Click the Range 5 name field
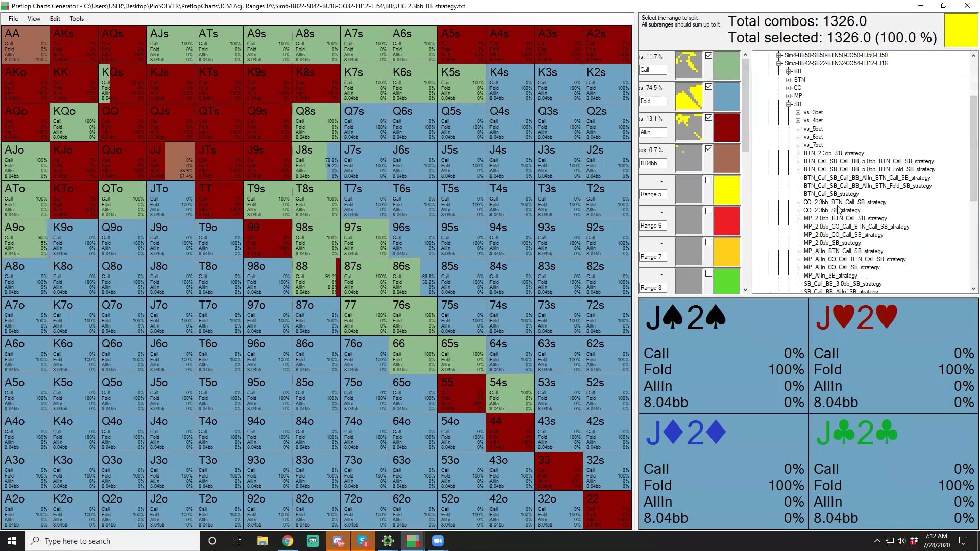The height and width of the screenshot is (551, 980). (x=653, y=194)
